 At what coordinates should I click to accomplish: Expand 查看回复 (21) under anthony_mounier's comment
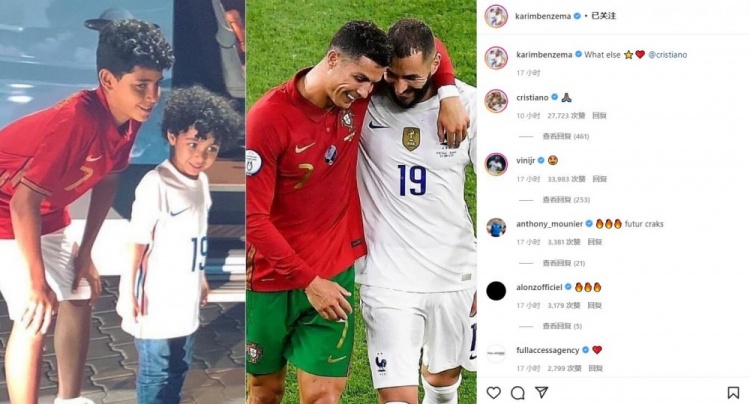[563, 263]
